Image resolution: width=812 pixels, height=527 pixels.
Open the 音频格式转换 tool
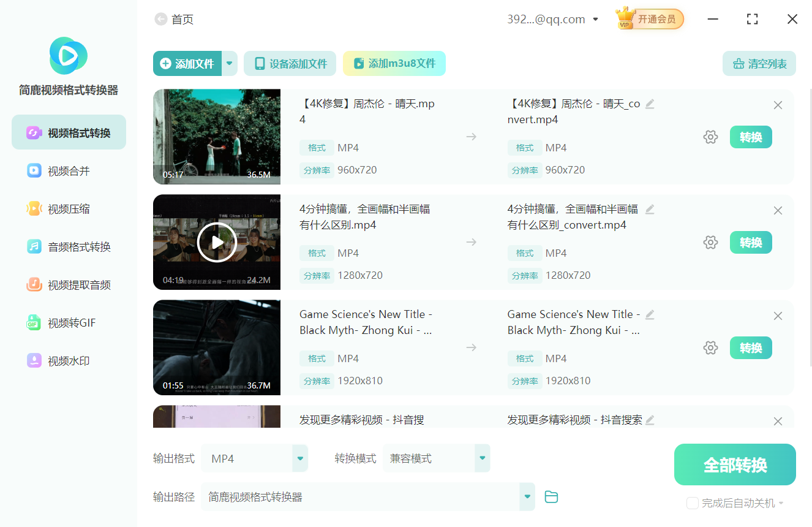click(68, 246)
